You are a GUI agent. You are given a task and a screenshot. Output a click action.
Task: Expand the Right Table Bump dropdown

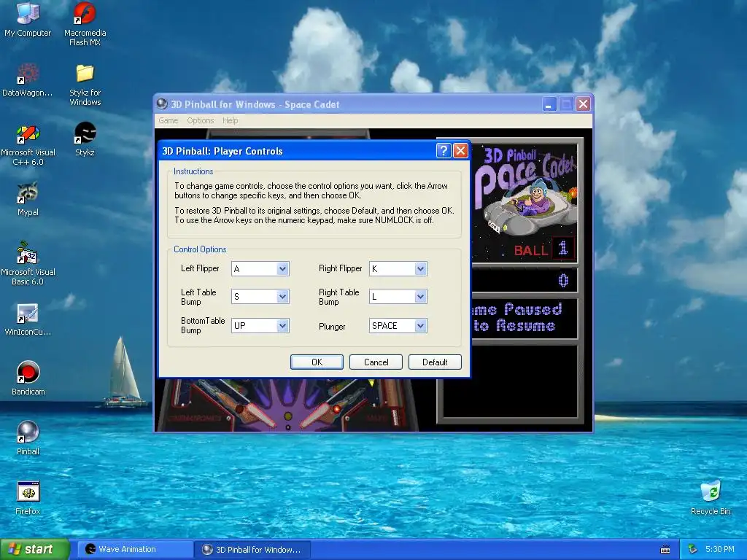pyautogui.click(x=420, y=297)
